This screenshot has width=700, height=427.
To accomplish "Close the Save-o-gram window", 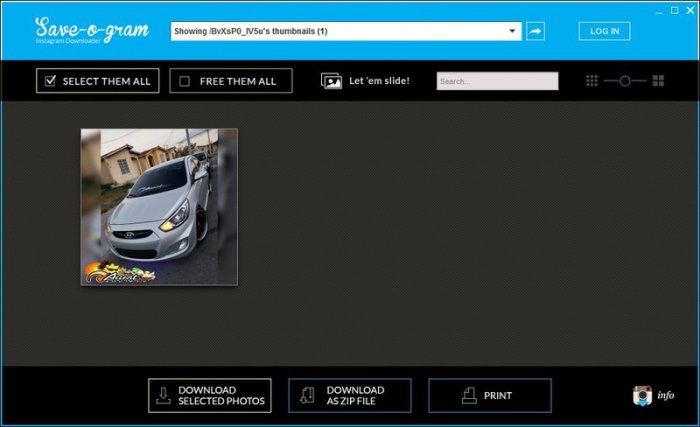I will 688,9.
